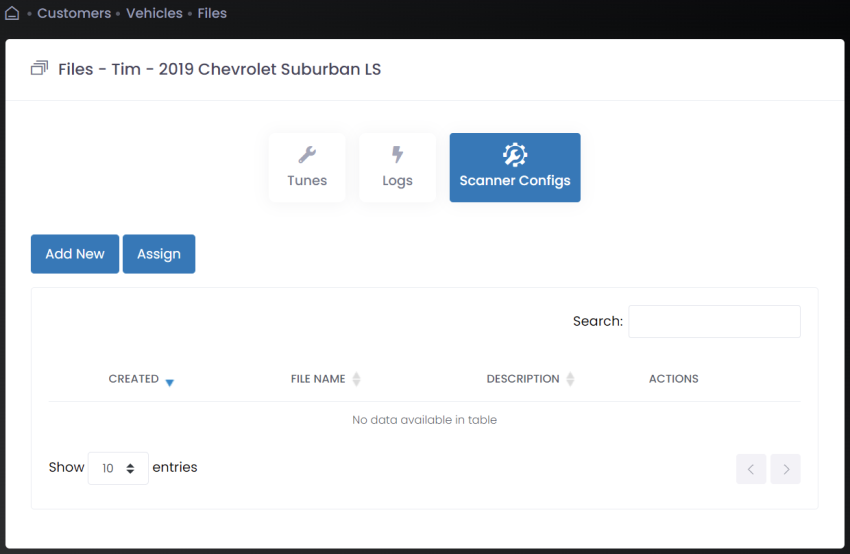Navigate to Vehicles in breadcrumb
Image resolution: width=850 pixels, height=554 pixels.
154,14
